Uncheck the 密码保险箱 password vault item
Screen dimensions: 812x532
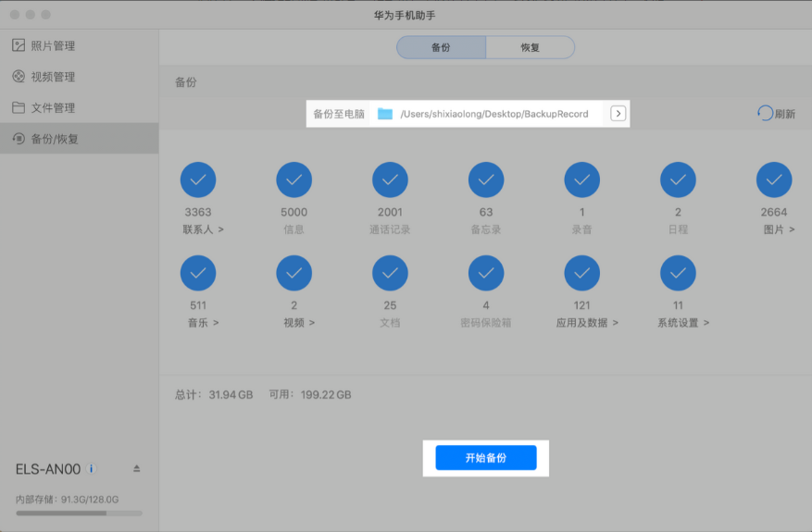(x=486, y=273)
